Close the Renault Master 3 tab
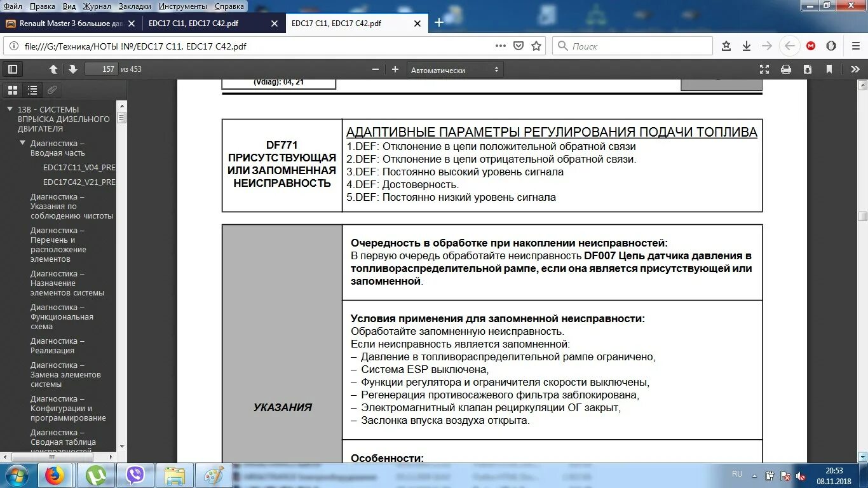 pyautogui.click(x=132, y=24)
